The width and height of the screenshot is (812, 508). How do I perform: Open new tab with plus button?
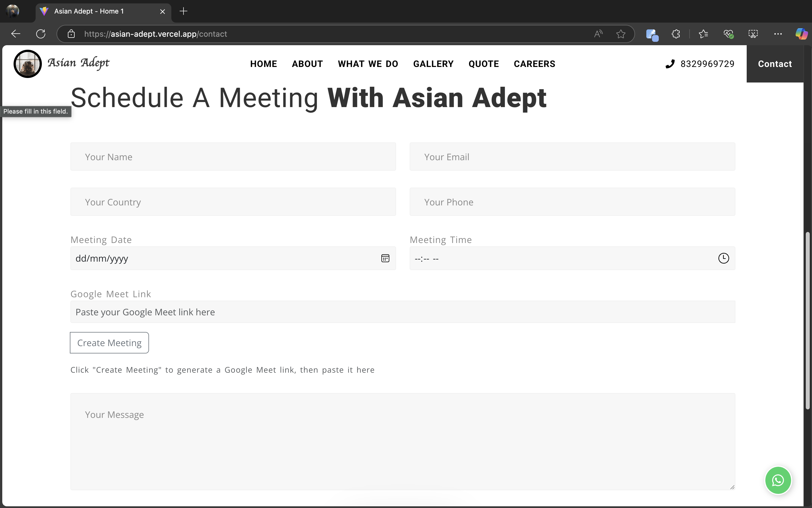coord(183,11)
